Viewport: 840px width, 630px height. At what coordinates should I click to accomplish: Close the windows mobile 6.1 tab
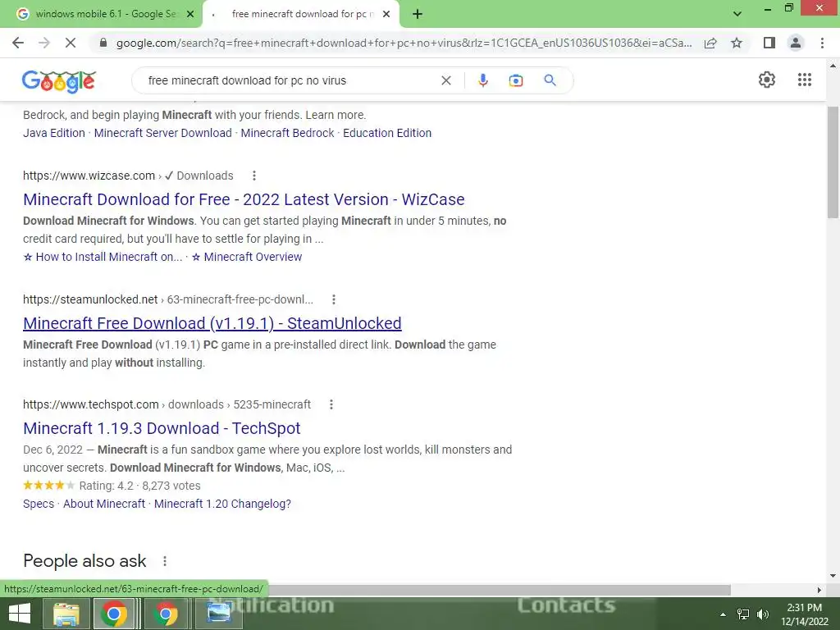pos(190,14)
